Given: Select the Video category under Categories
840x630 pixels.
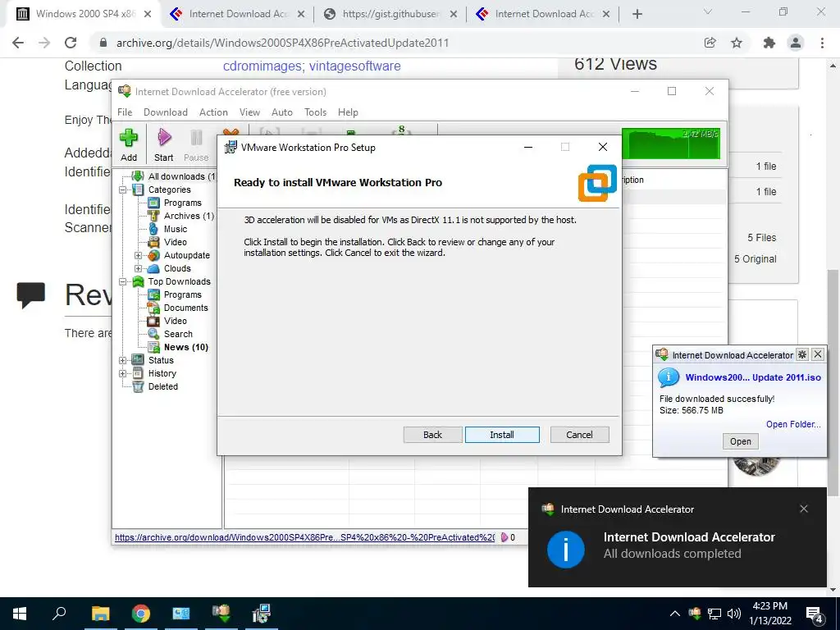Looking at the screenshot, I should tap(176, 242).
